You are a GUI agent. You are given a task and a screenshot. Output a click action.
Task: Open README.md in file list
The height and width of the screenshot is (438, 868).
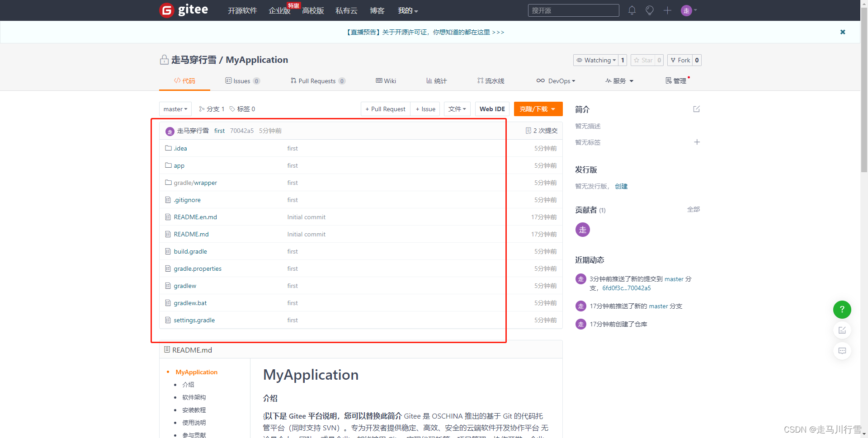click(x=191, y=234)
